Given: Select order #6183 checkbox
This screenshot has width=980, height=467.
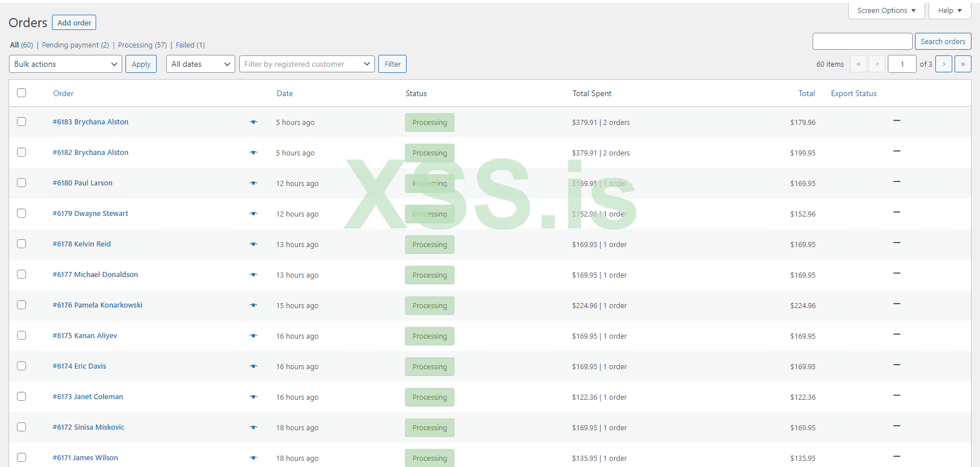Looking at the screenshot, I should (x=21, y=122).
